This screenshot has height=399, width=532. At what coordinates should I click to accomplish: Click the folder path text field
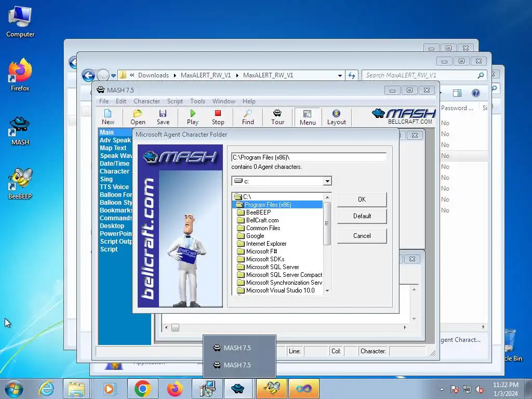[309, 157]
